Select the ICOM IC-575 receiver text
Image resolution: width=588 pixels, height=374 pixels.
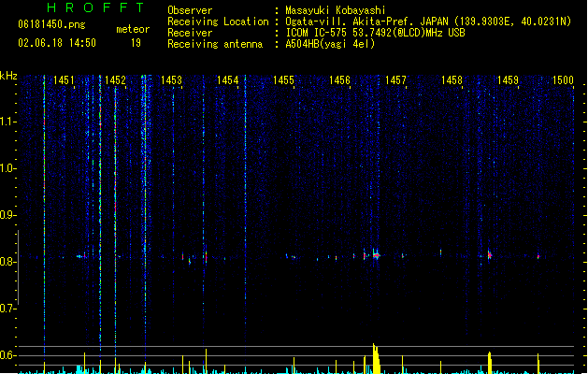(376, 33)
